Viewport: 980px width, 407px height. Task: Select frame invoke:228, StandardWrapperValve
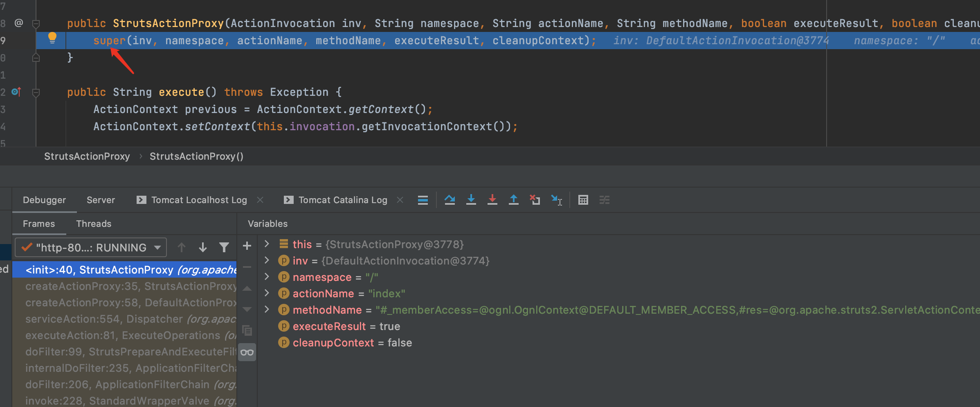pos(124,401)
